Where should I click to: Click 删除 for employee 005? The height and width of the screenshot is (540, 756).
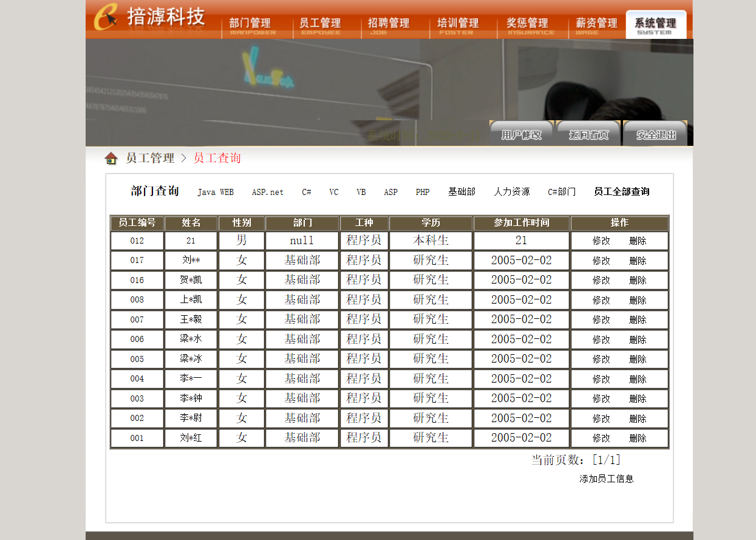point(638,359)
